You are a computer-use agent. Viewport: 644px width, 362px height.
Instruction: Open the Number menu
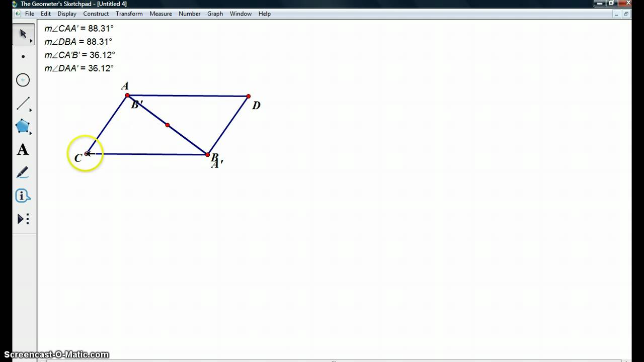[190, 14]
